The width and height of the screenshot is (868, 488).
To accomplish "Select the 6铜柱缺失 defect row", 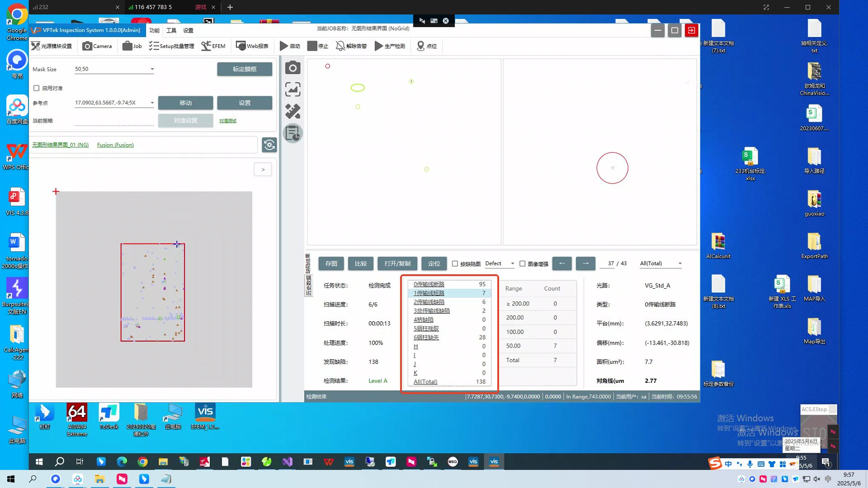I will tap(426, 338).
